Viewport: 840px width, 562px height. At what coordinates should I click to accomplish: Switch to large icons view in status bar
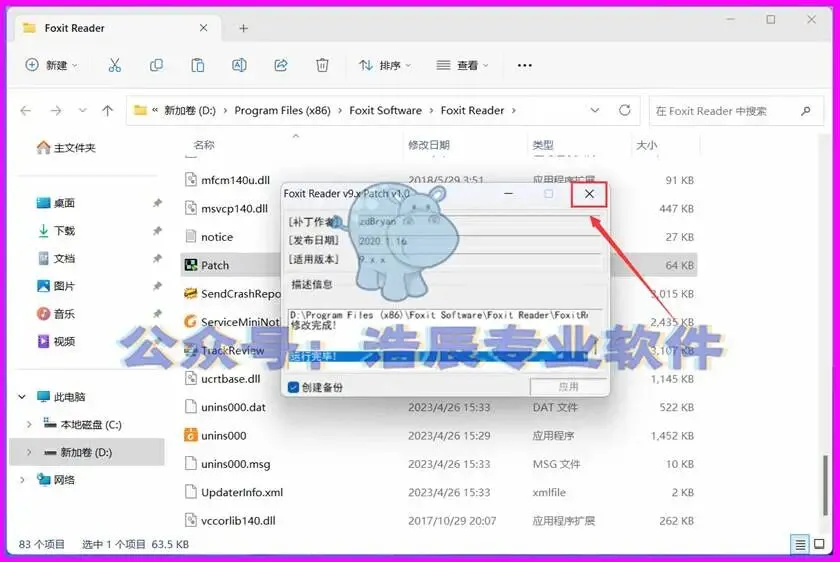[x=819, y=544]
